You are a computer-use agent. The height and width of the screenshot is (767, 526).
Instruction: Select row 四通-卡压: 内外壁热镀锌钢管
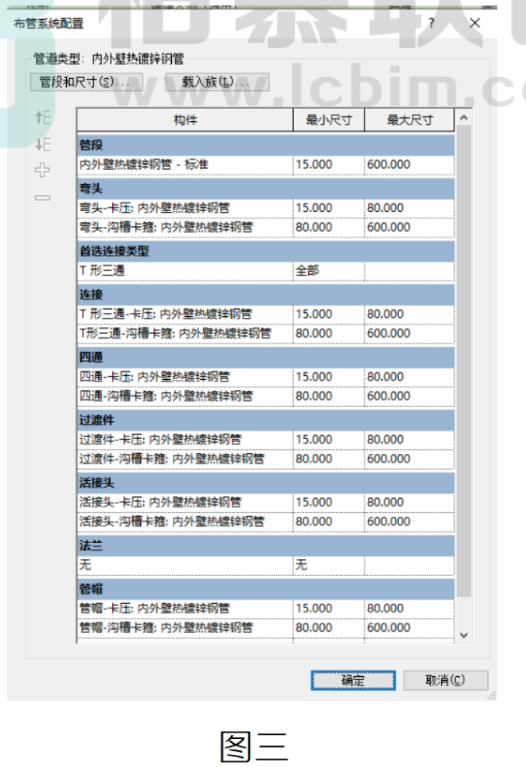[x=266, y=377]
